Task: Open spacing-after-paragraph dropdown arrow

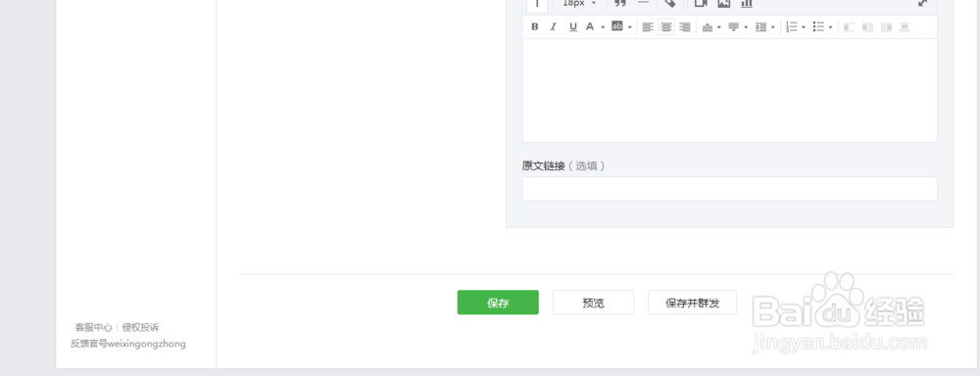Action: (x=746, y=26)
